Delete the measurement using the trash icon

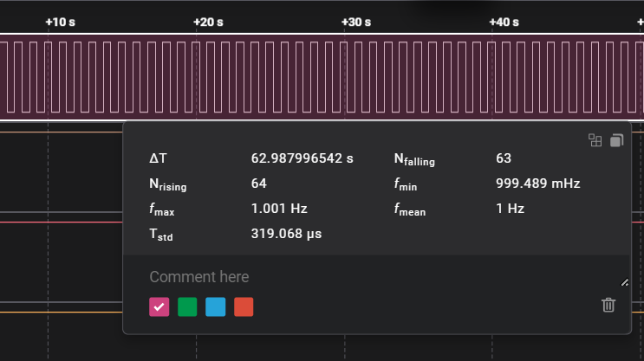tap(608, 305)
